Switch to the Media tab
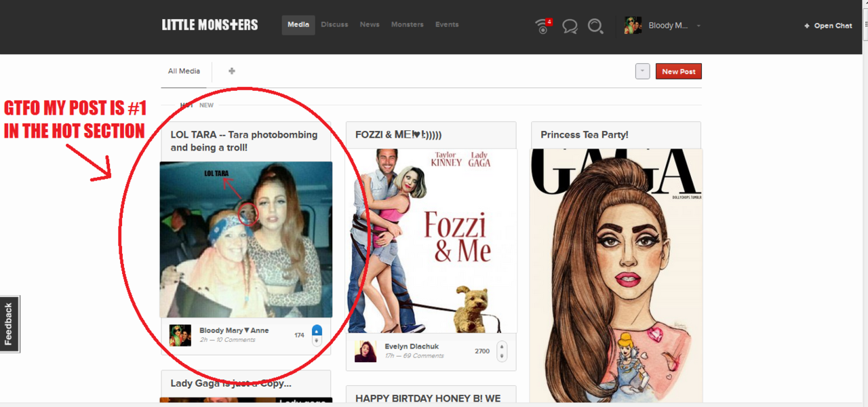Image resolution: width=868 pixels, height=407 pixels. click(298, 24)
